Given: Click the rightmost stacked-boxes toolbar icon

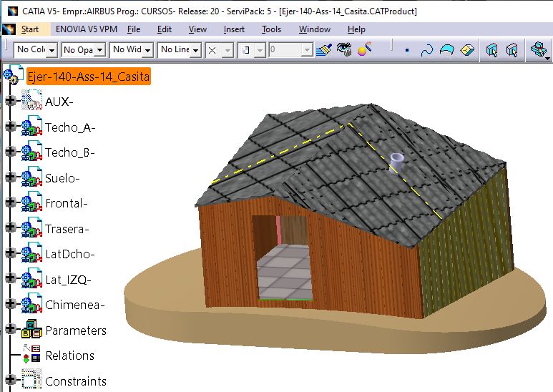Looking at the screenshot, I should [x=537, y=50].
